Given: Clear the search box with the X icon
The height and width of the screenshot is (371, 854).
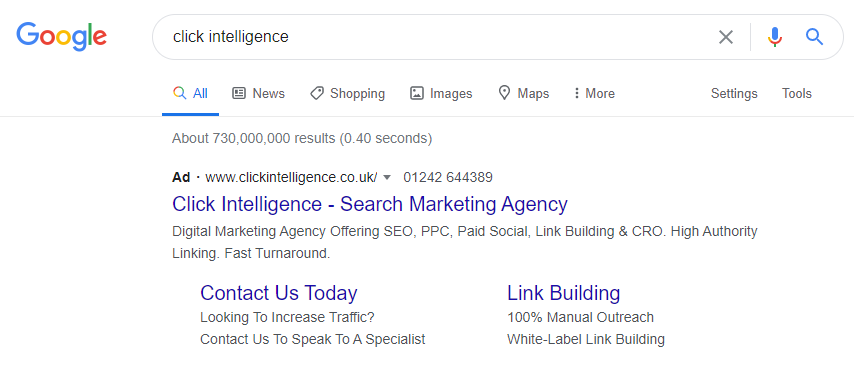Looking at the screenshot, I should 725,37.
